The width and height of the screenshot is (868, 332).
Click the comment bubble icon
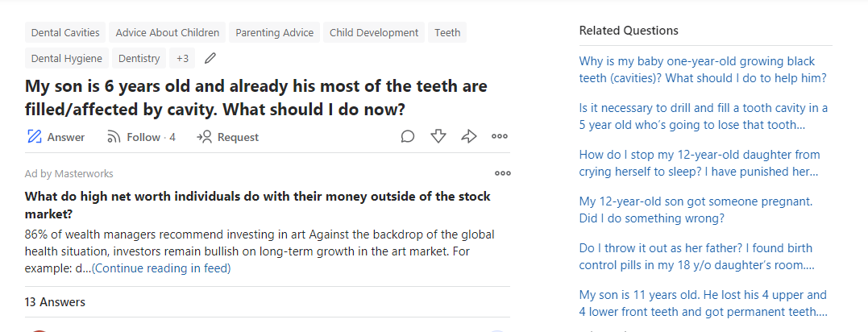click(408, 137)
